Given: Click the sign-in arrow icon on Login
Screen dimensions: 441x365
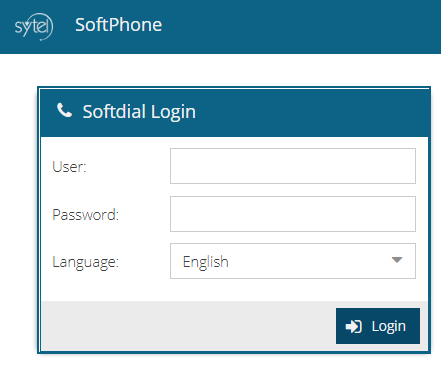Looking at the screenshot, I should [353, 326].
